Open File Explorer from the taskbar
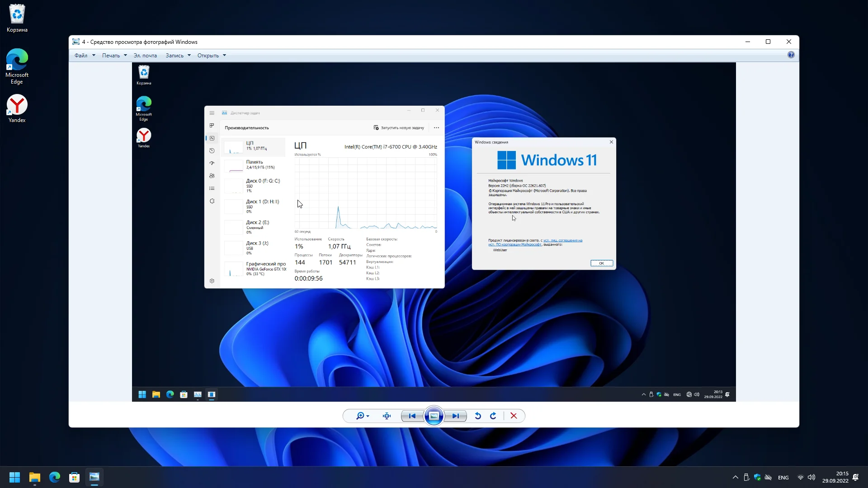Screen dimensions: 868x488 (x=35, y=477)
